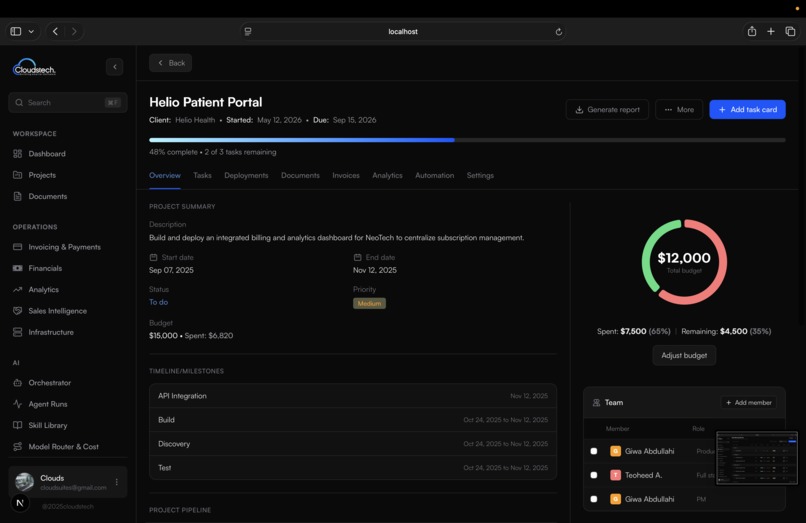806x523 pixels.
Task: Click the Back button
Action: (x=171, y=63)
